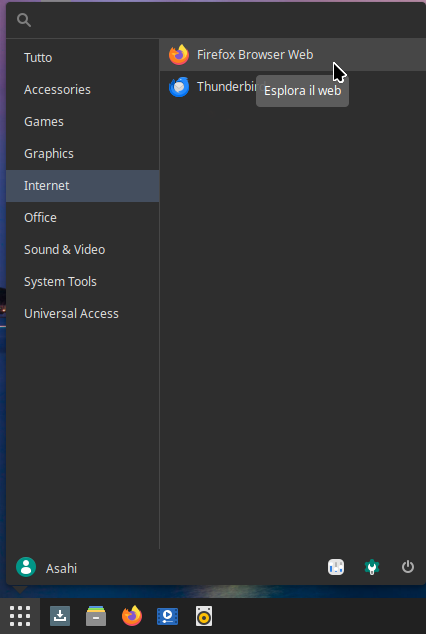Open the power/shutdown icon
This screenshot has height=634, width=426.
[407, 567]
